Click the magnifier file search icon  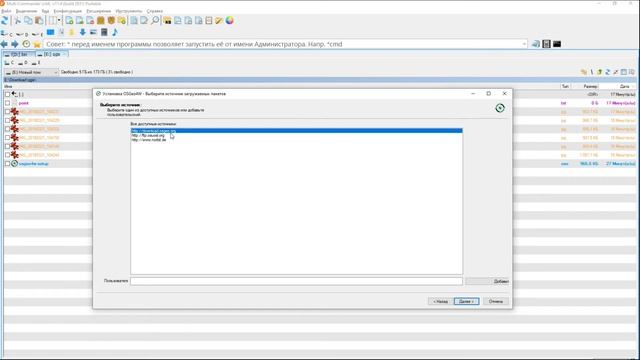[x=155, y=20]
